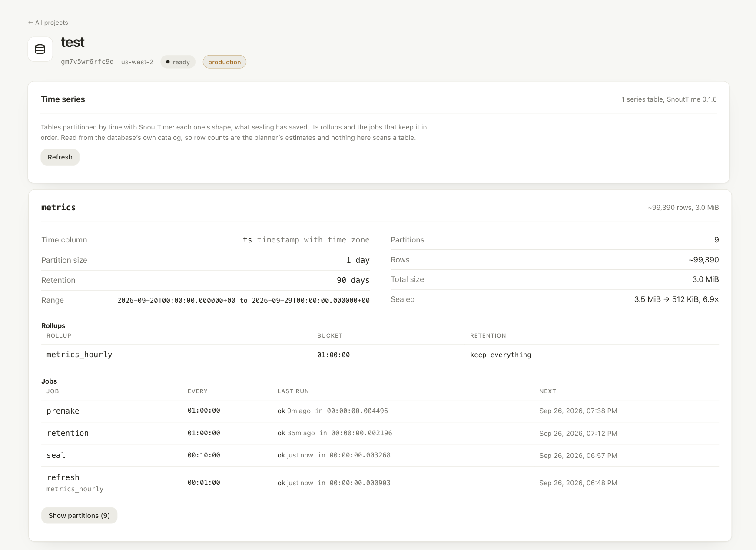Screen dimensions: 756x550
Task: Click the us-west-2 region label
Action: pyautogui.click(x=137, y=62)
